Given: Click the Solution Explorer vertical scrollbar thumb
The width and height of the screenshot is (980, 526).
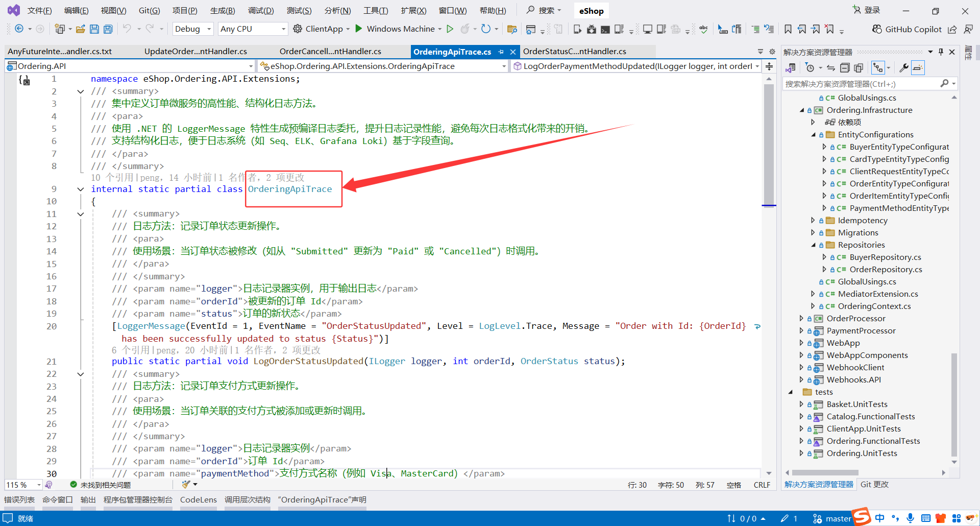Looking at the screenshot, I should (x=954, y=404).
